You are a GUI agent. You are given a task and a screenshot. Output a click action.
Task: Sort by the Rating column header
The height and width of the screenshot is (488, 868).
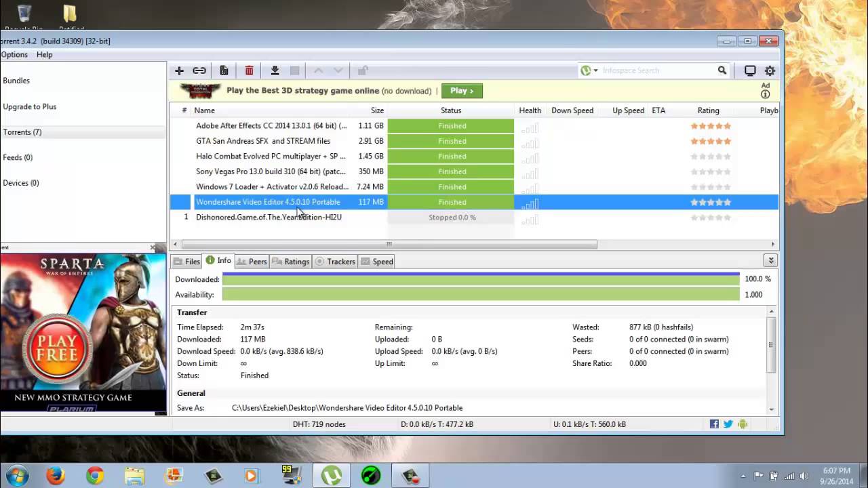tap(708, 110)
